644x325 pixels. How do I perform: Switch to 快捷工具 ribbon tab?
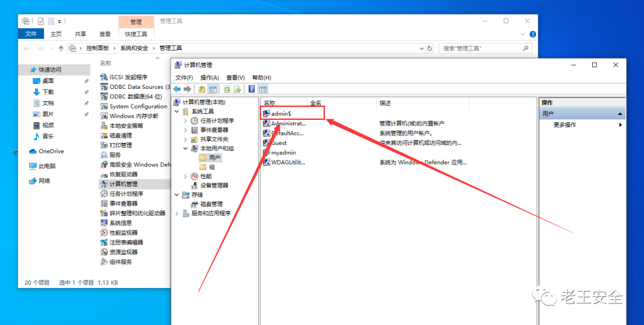[x=136, y=34]
